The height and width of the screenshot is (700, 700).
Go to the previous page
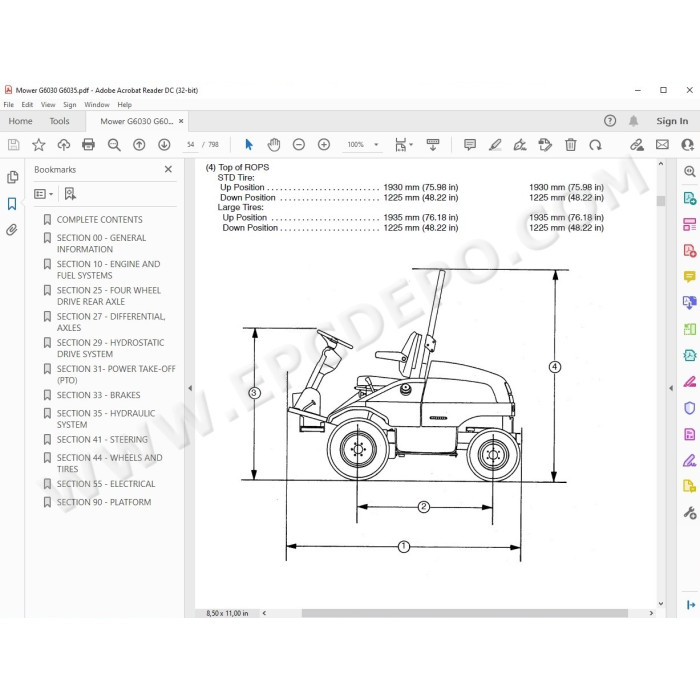[x=139, y=145]
